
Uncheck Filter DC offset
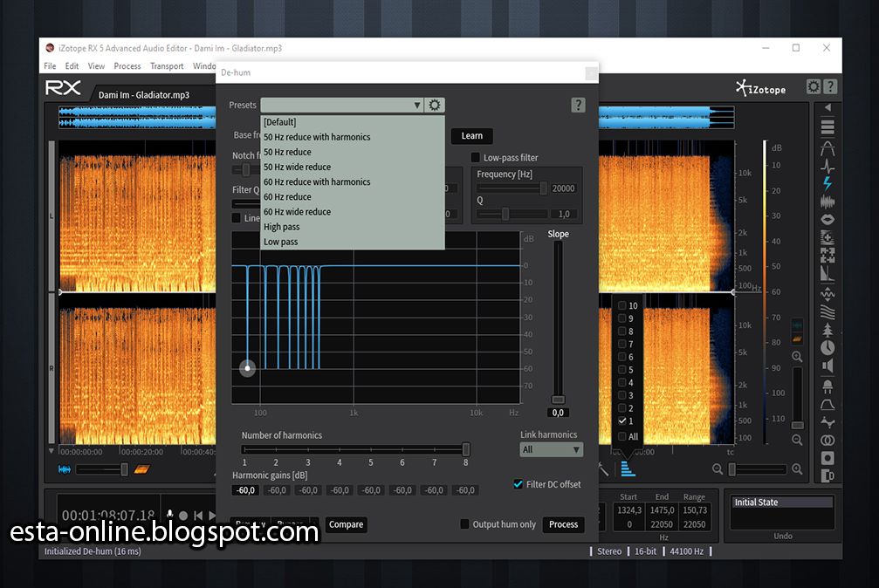tap(518, 483)
